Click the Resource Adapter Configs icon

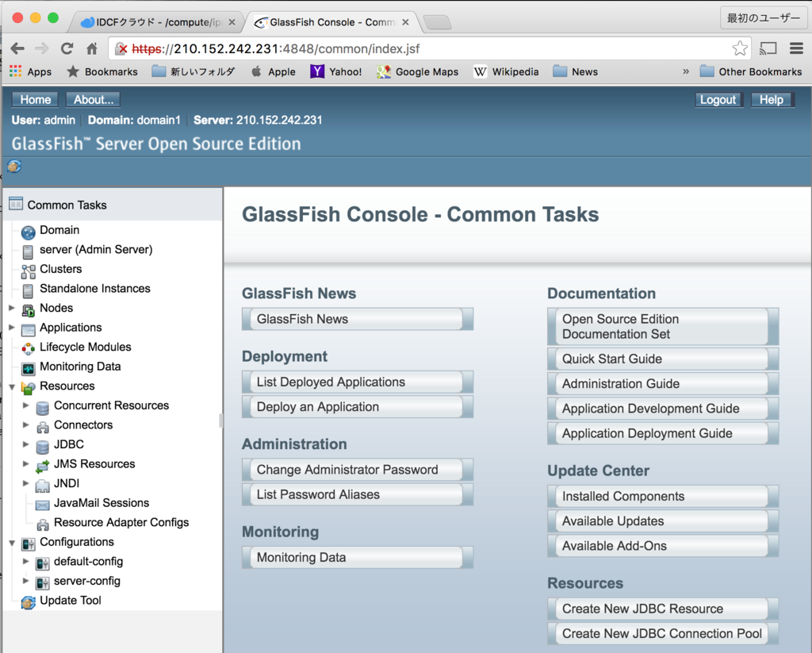(x=43, y=524)
